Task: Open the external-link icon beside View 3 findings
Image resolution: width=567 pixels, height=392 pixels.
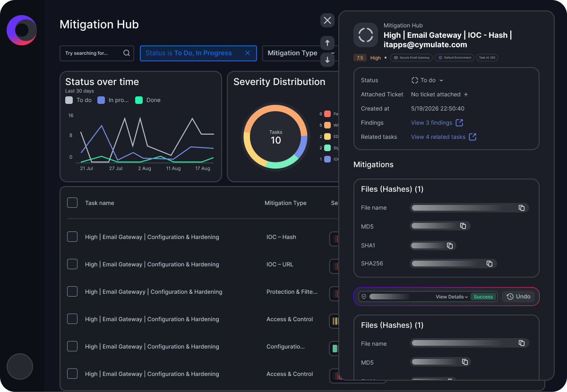Action: coord(459,123)
